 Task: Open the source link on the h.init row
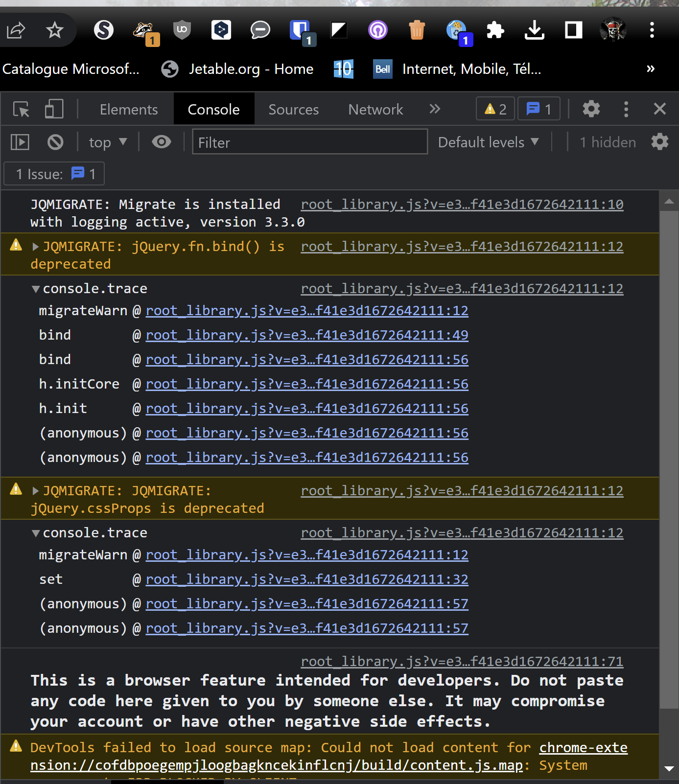pos(307,409)
